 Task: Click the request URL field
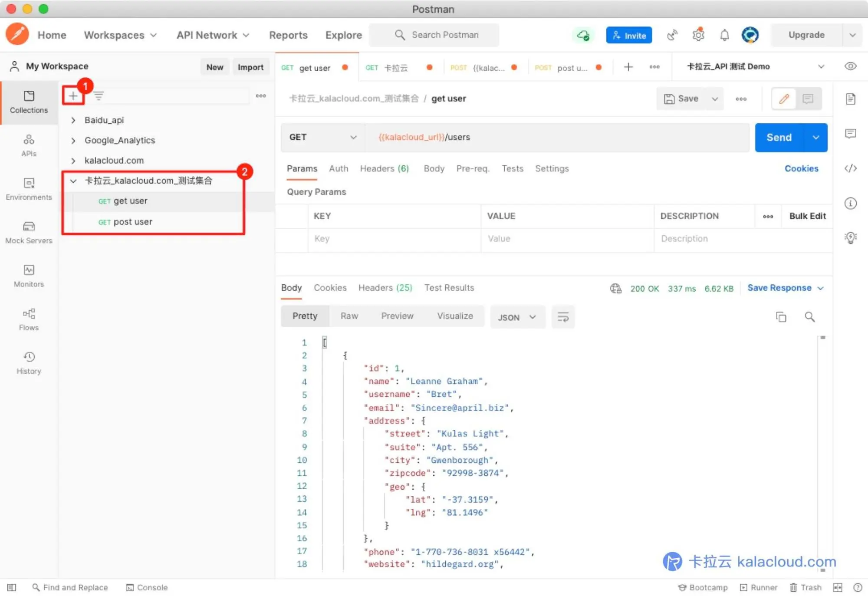557,137
